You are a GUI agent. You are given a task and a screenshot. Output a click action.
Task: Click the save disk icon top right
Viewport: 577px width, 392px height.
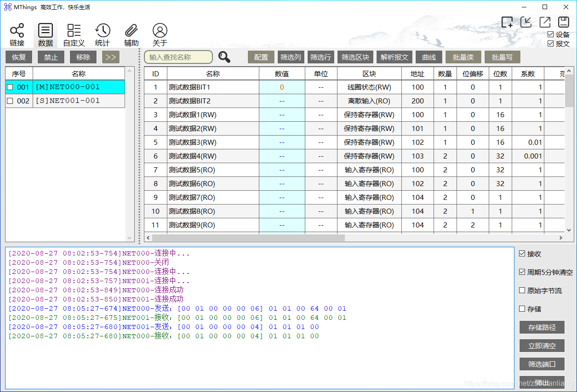[564, 22]
